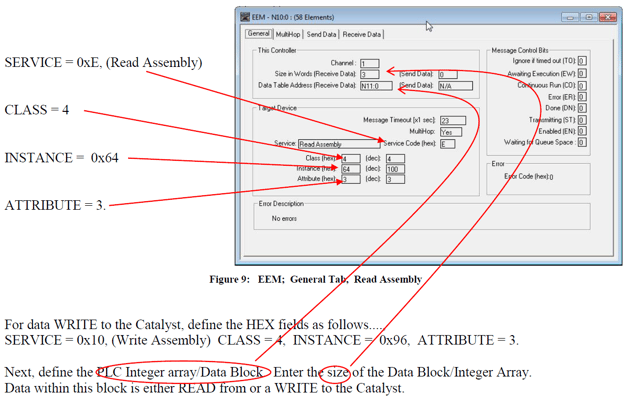
Task: Click the Figure 9 caption text
Action: click(x=315, y=279)
